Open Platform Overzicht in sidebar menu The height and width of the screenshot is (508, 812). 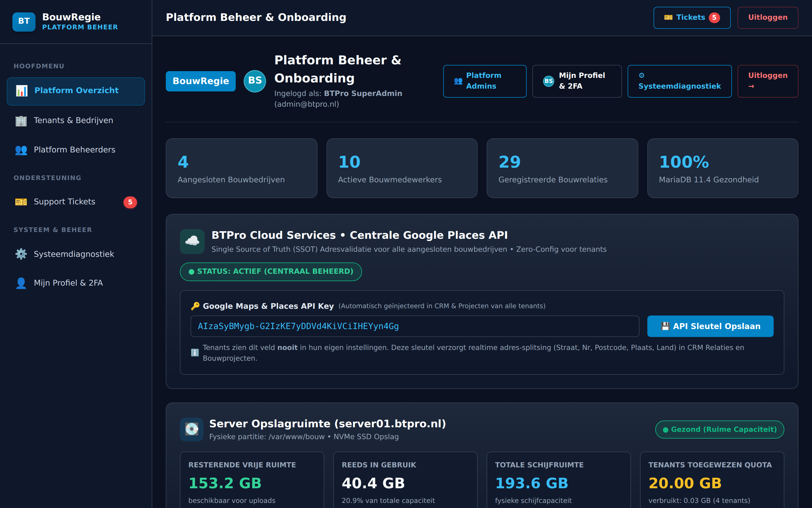click(x=76, y=91)
